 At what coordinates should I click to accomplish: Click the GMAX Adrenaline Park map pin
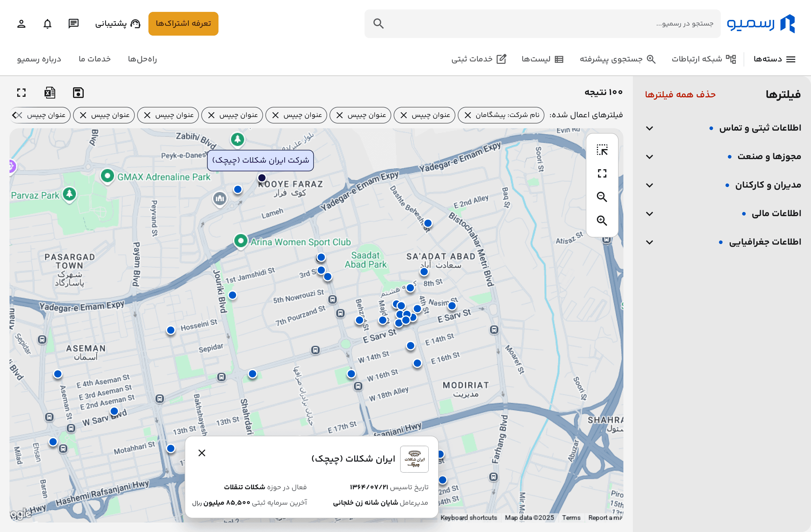107,176
